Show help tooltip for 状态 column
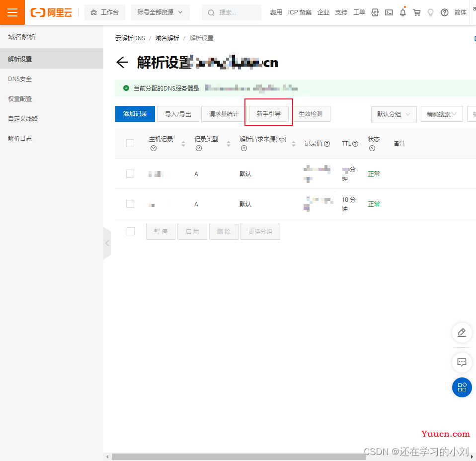 (372, 148)
